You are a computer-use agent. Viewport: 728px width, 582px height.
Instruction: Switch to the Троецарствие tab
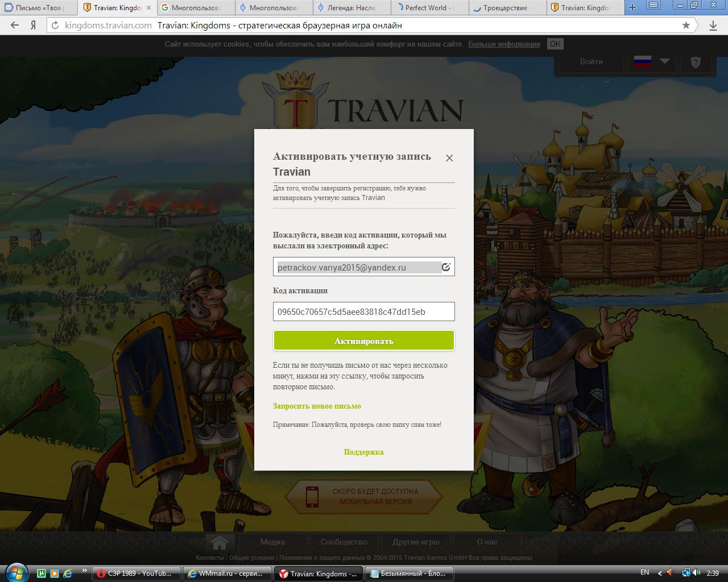click(x=508, y=7)
